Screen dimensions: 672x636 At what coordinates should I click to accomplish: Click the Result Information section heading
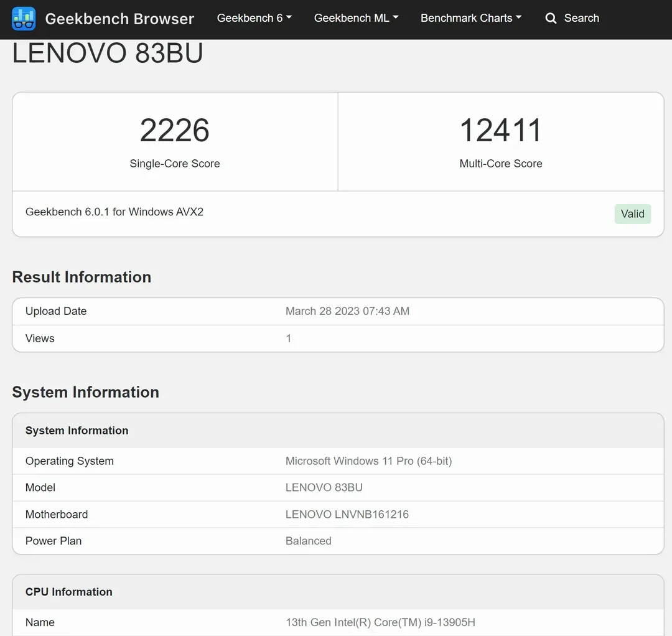(82, 277)
